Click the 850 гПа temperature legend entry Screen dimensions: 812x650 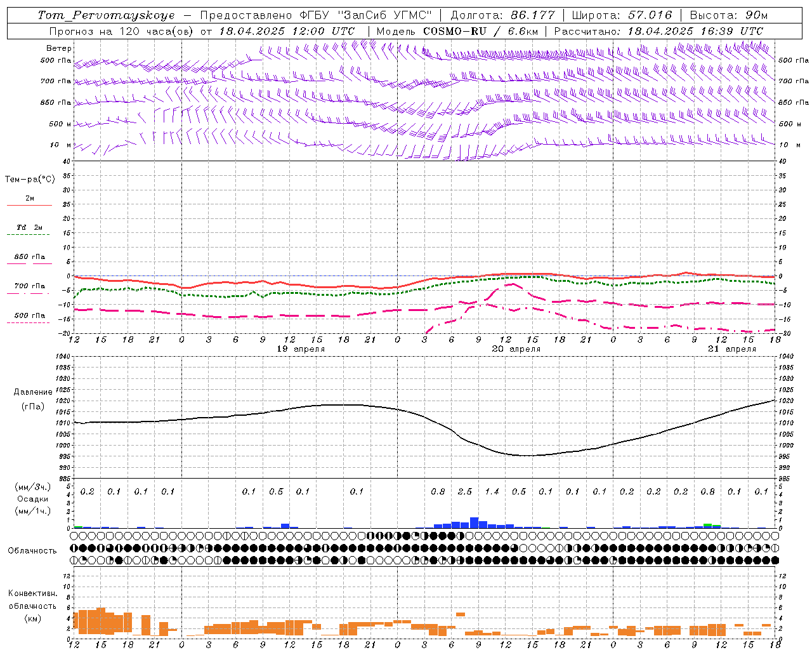(30, 257)
